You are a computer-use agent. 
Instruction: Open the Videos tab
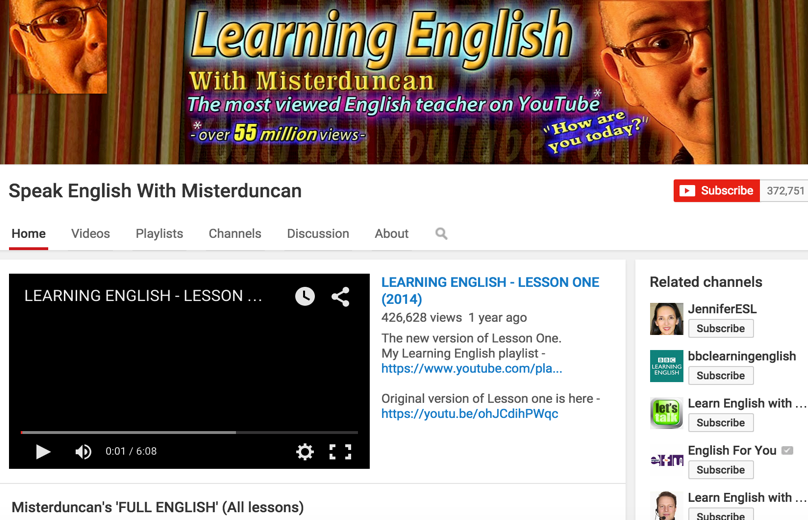91,233
